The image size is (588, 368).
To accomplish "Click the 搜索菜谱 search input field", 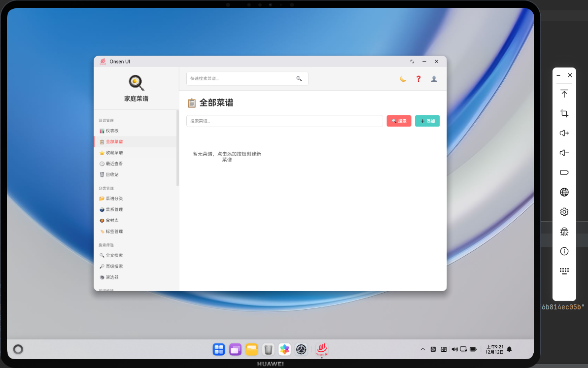I will 284,121.
